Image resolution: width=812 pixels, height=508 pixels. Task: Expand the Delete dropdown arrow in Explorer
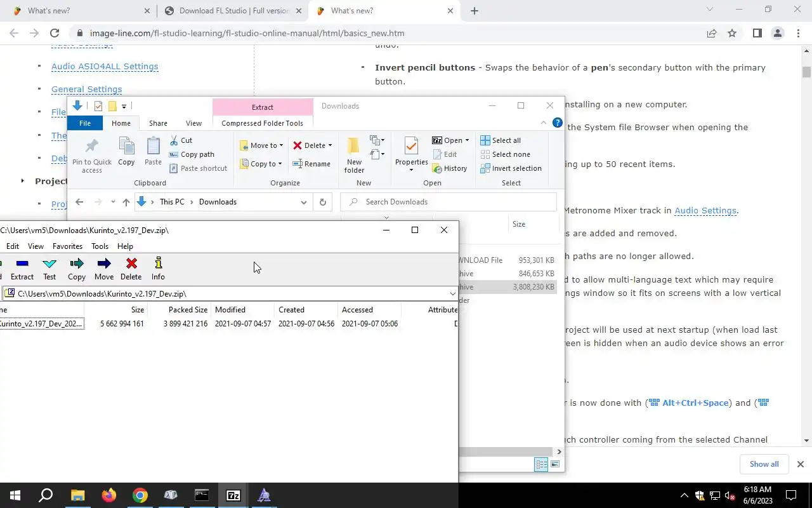coord(330,145)
